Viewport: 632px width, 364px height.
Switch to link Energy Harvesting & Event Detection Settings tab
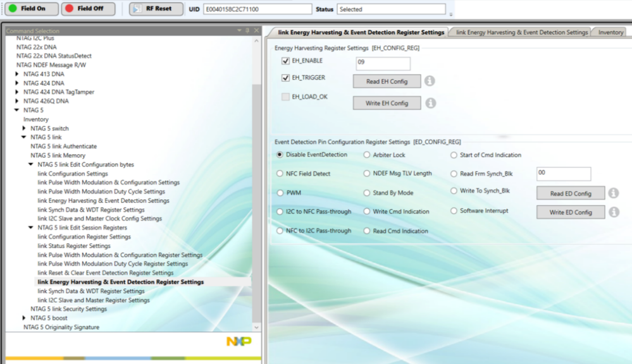[x=522, y=32]
